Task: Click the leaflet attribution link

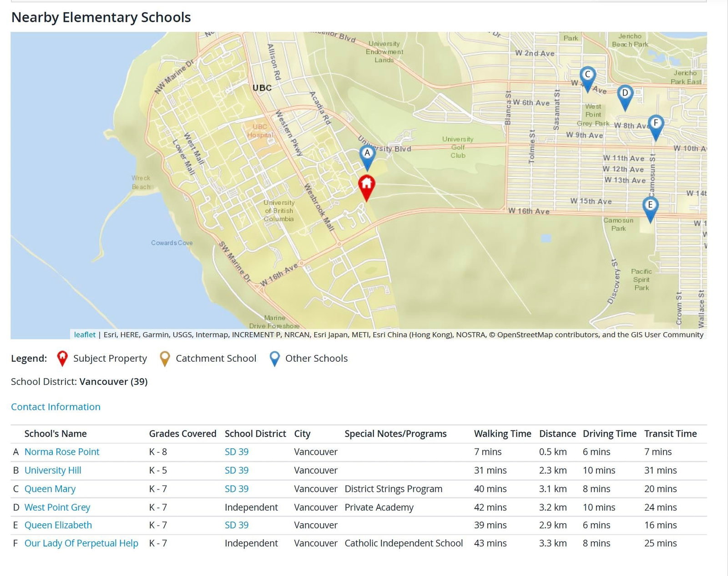Action: [85, 334]
